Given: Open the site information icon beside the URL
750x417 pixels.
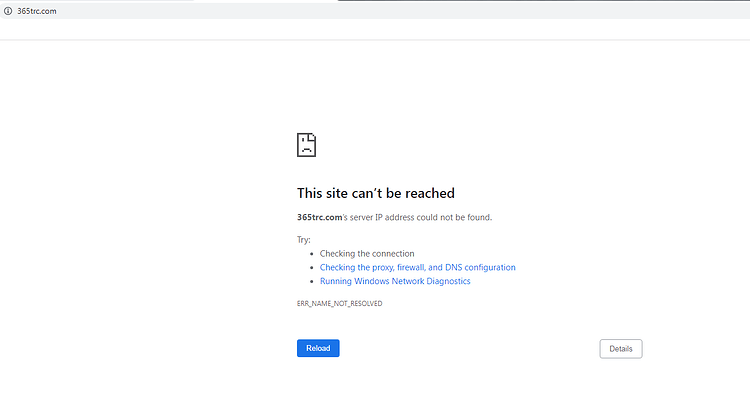Looking at the screenshot, I should click(8, 11).
